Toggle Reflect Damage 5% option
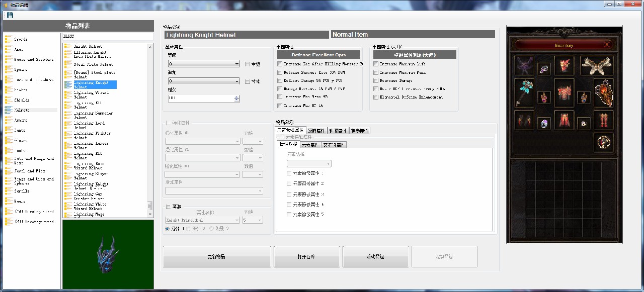The height and width of the screenshot is (292, 644). 280,80
